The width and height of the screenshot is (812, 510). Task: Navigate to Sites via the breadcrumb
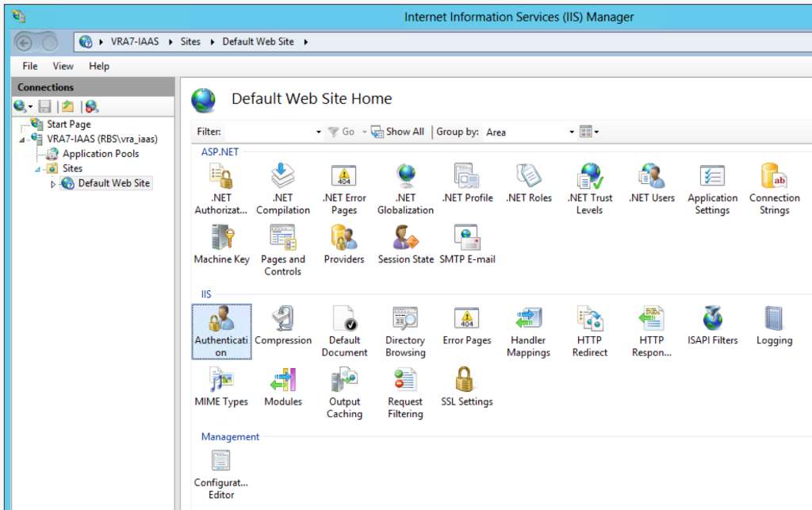(190, 41)
